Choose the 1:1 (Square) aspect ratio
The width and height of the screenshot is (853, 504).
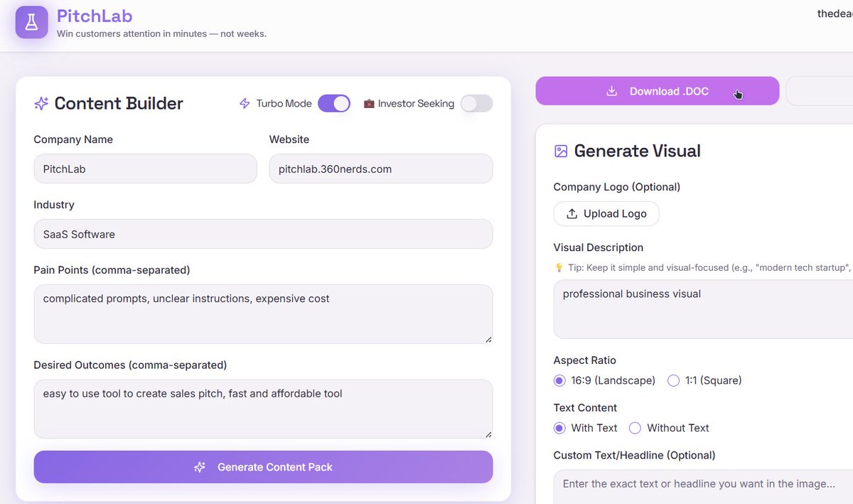pyautogui.click(x=674, y=380)
